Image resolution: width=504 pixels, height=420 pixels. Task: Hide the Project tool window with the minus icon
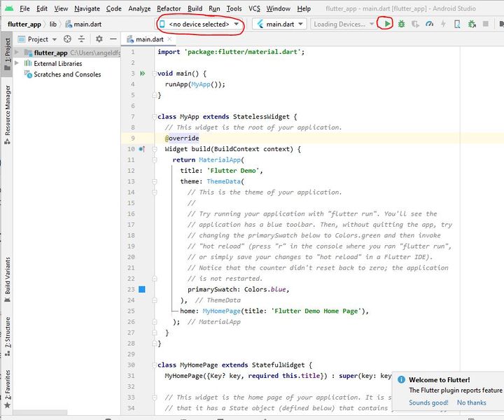(113, 39)
